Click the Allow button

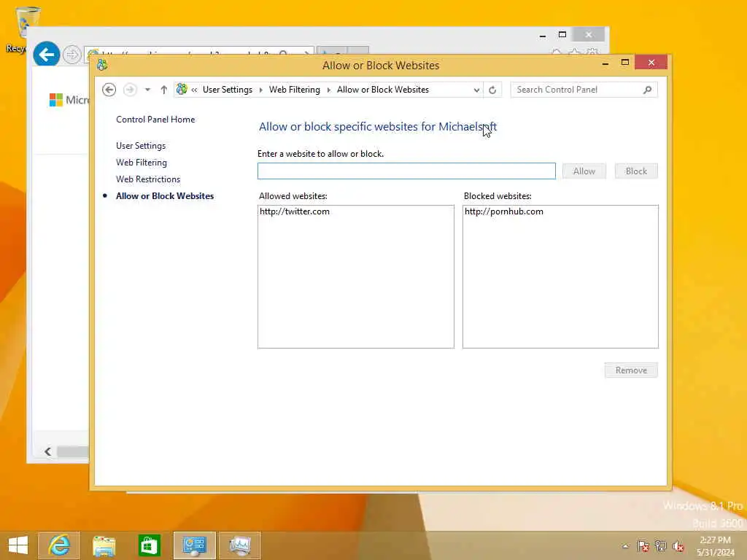click(x=584, y=171)
